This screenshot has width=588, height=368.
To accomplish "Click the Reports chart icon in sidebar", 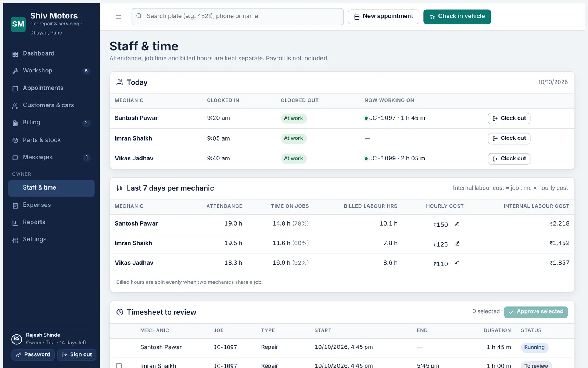I will (x=15, y=223).
